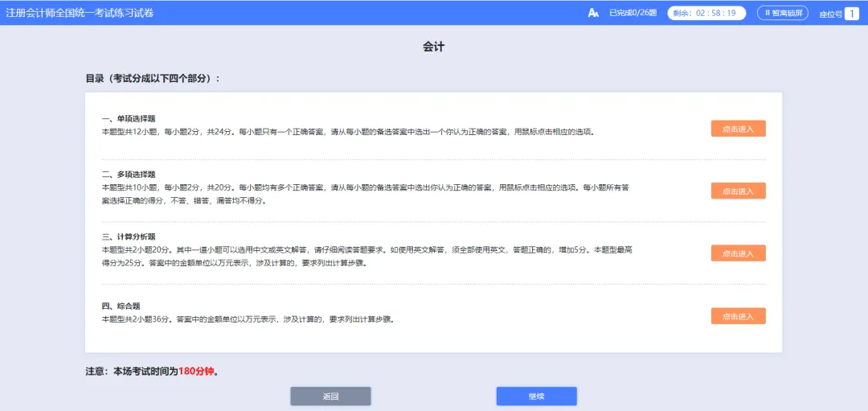This screenshot has height=411, width=868.
Task: Open the 计算分析题 section with 点击进入
Action: coord(738,253)
